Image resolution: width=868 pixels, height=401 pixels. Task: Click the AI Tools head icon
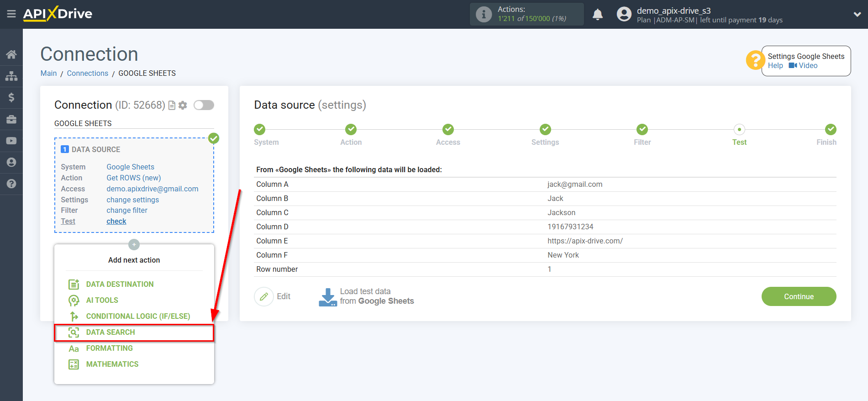tap(74, 300)
